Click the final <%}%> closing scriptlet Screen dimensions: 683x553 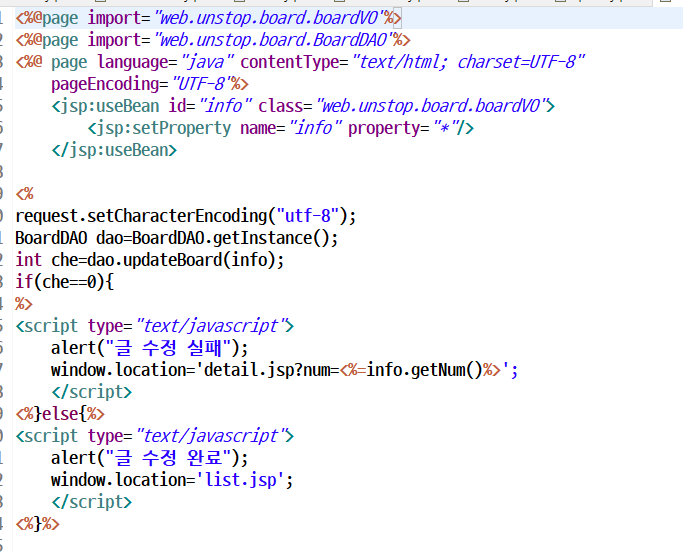tap(37, 524)
